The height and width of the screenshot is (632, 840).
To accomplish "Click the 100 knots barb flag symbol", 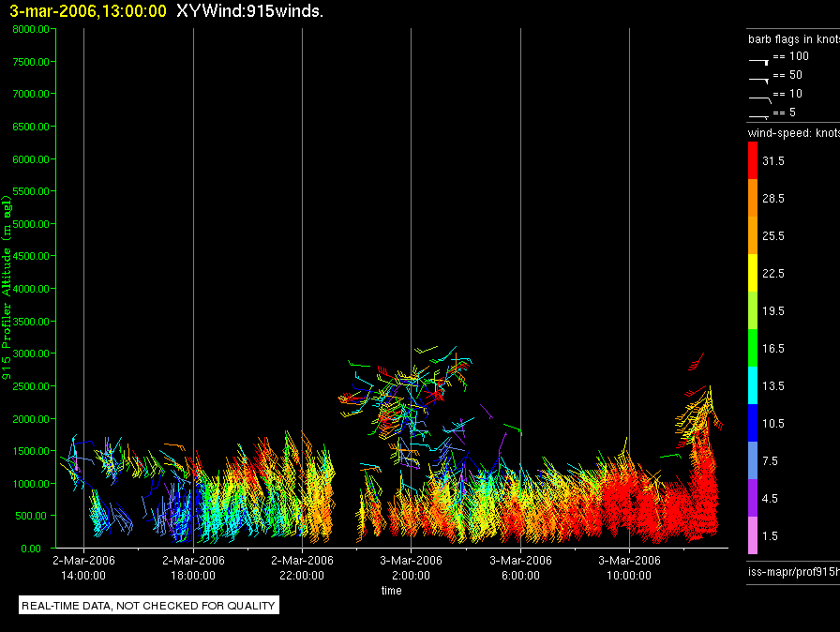I will tap(759, 62).
